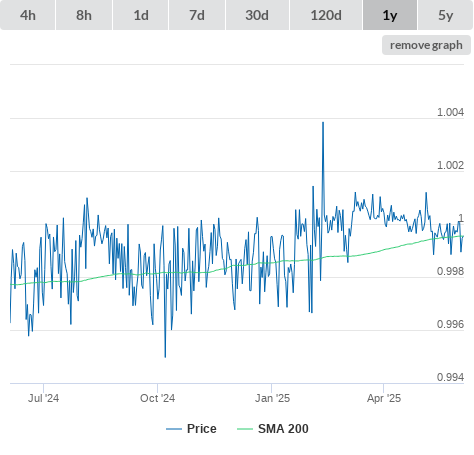Select the 120d range tab

click(326, 15)
